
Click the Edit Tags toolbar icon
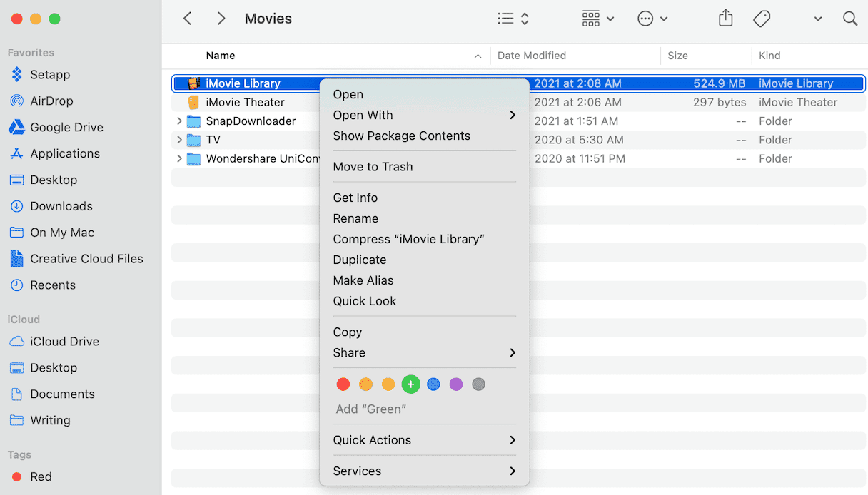pos(762,19)
